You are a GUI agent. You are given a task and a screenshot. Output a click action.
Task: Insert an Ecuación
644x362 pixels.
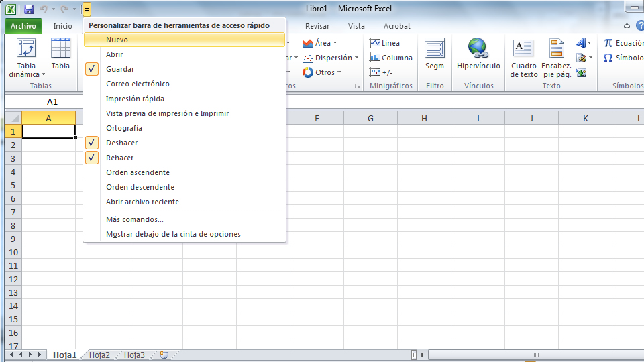click(623, 43)
